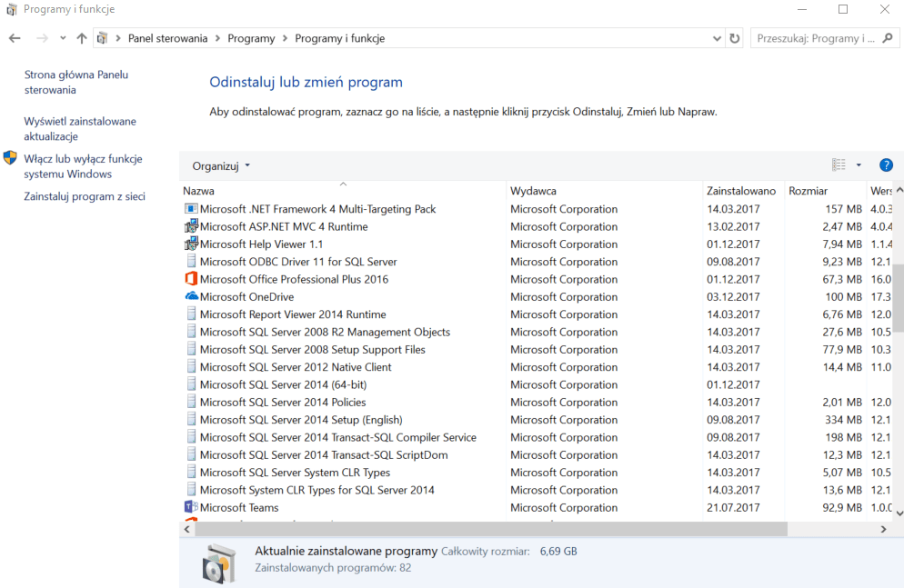The image size is (904, 588).
Task: Expand the view options dropdown arrow
Action: (859, 165)
